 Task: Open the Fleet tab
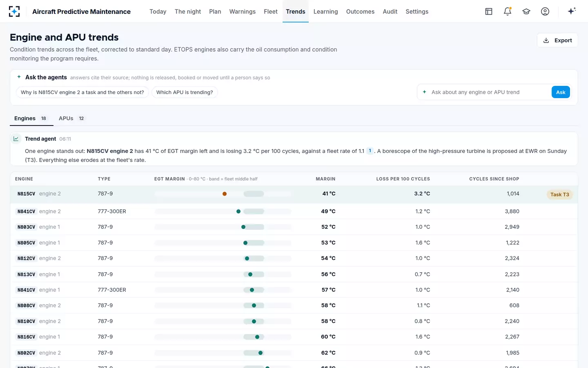pyautogui.click(x=271, y=11)
